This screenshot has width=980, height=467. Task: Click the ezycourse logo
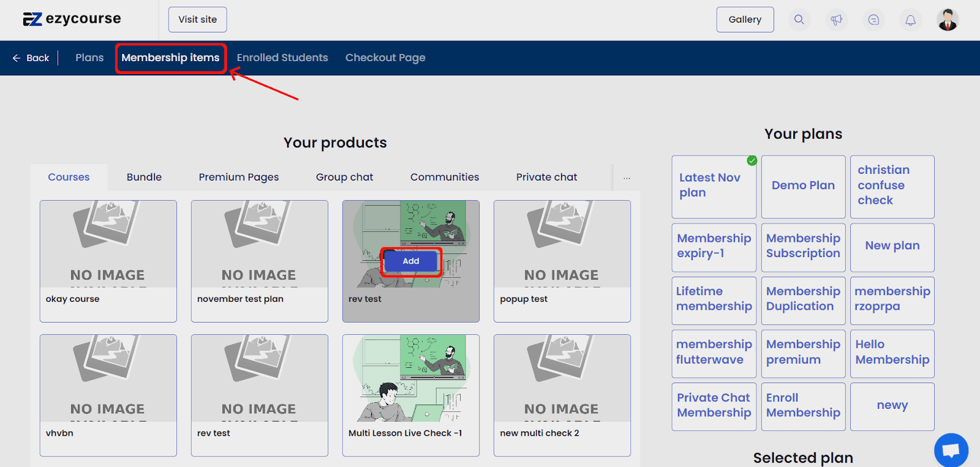point(72,19)
